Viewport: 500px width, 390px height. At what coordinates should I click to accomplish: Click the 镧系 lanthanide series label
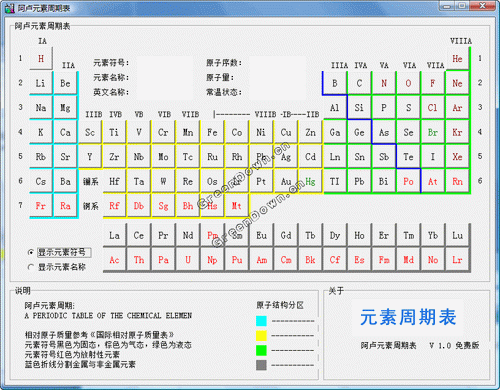(x=90, y=182)
